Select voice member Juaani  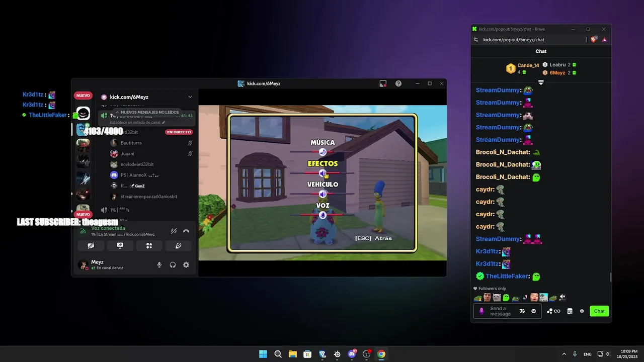click(127, 154)
